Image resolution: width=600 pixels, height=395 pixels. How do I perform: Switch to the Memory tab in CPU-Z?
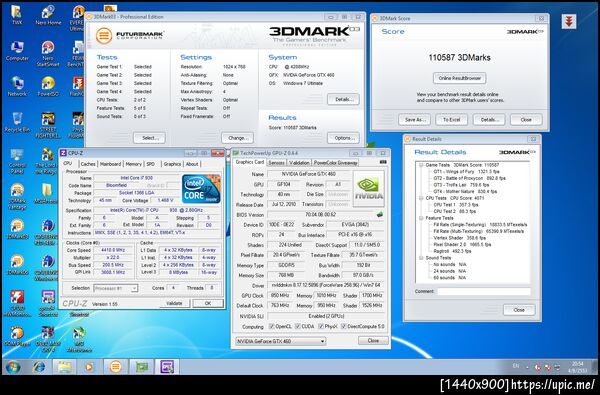pos(133,164)
